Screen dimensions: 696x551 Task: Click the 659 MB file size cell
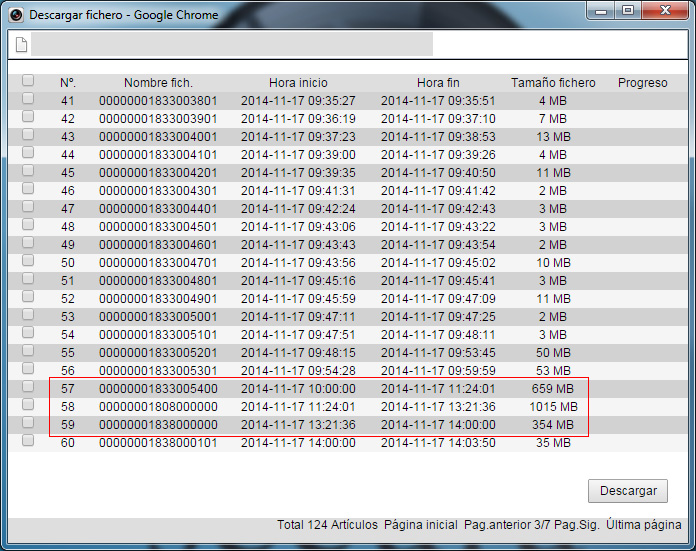pyautogui.click(x=553, y=389)
